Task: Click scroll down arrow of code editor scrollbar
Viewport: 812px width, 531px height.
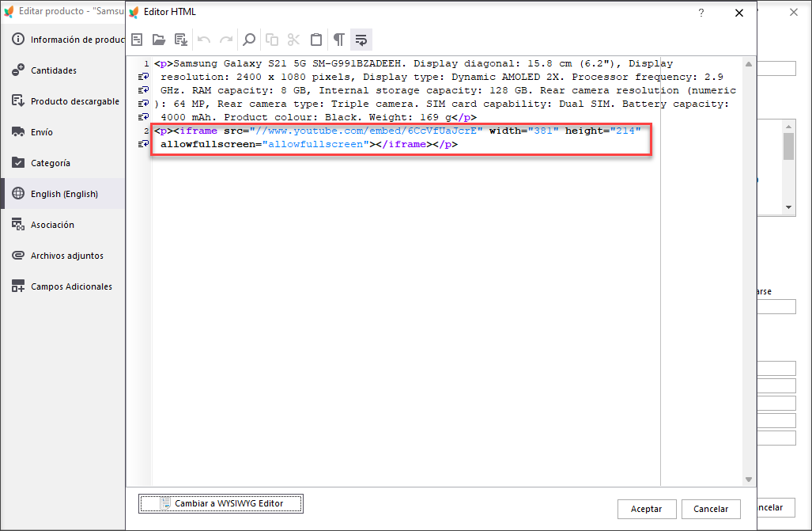Action: (748, 479)
